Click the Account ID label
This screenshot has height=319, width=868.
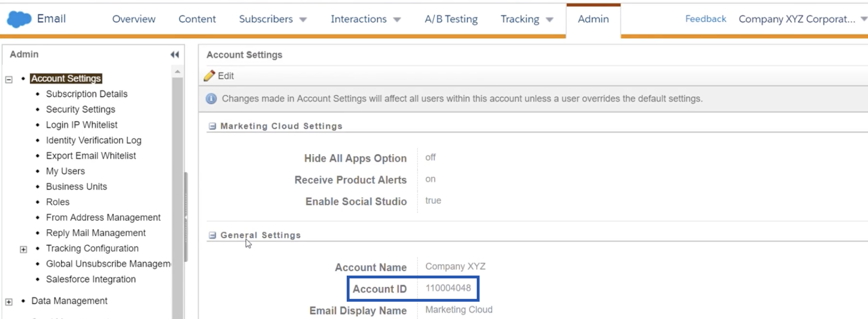point(379,289)
